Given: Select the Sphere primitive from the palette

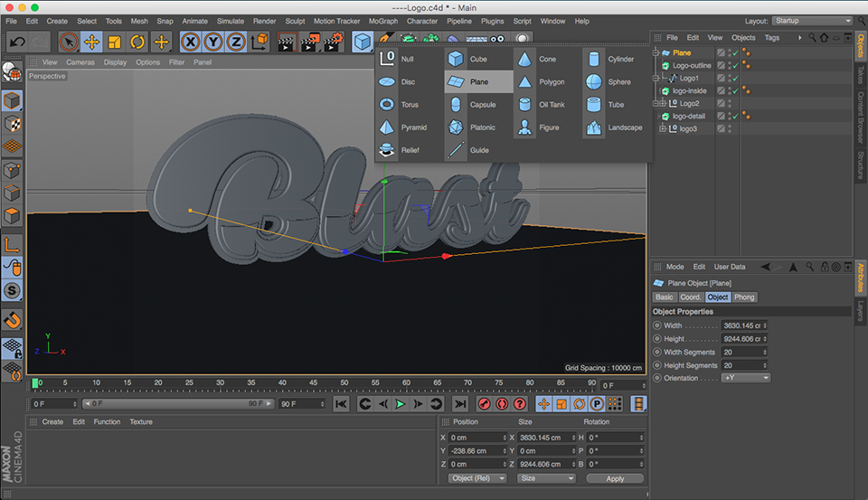Looking at the screenshot, I should click(593, 82).
